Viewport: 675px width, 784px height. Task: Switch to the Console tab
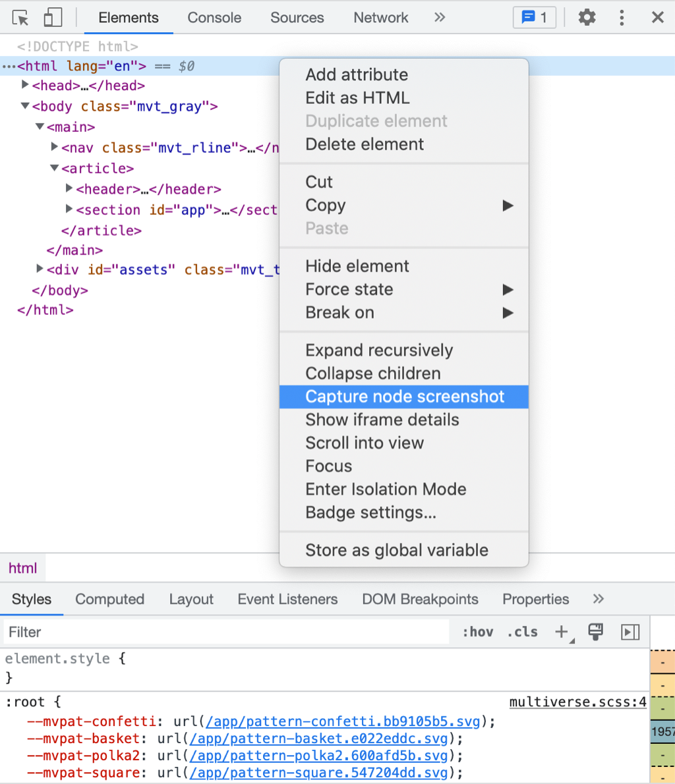(x=214, y=18)
